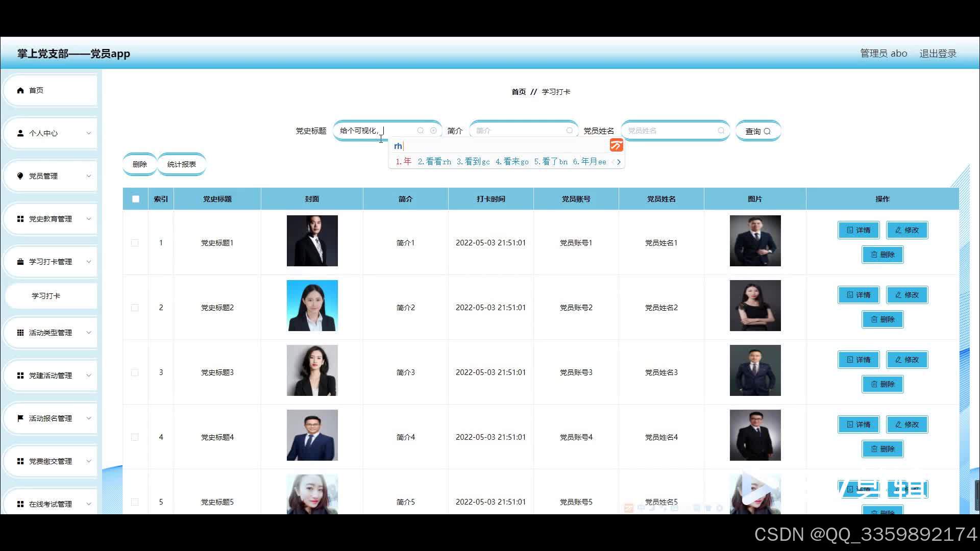
Task: Click 图片 thumbnail in 党员姓名2 row
Action: pyautogui.click(x=755, y=306)
